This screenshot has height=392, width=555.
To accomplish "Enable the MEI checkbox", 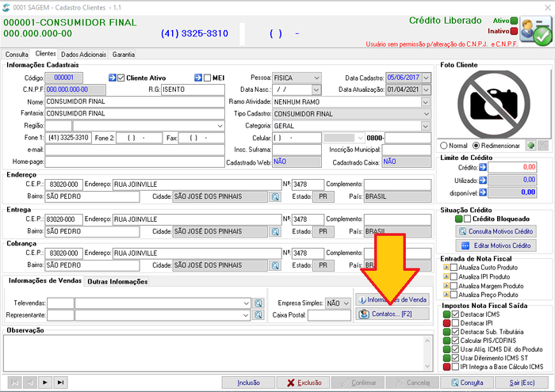I will tap(208, 78).
